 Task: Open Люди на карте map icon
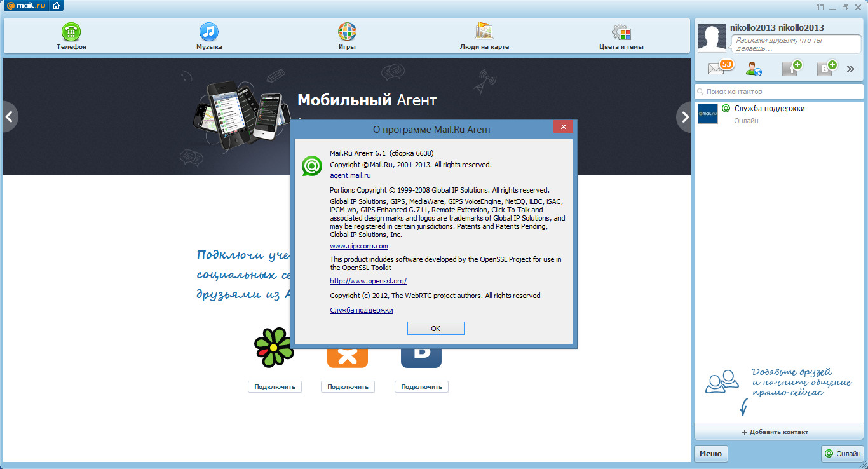click(484, 32)
